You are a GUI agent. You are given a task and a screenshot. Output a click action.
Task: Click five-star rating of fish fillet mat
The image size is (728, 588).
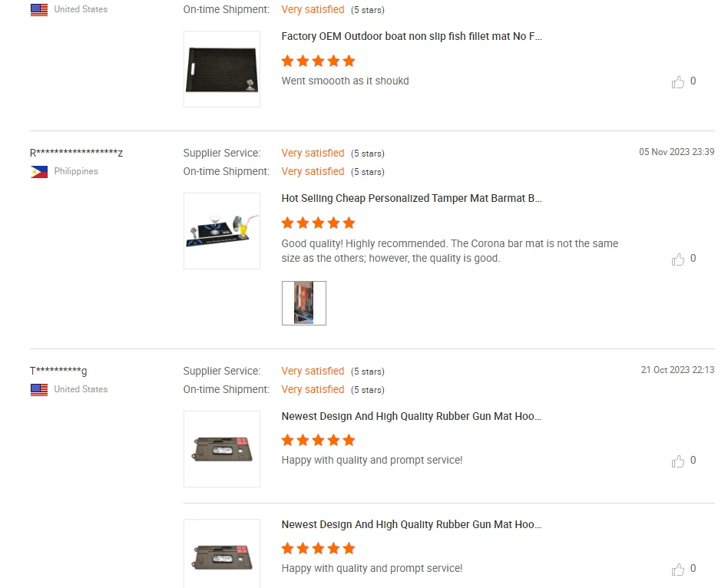pos(318,61)
